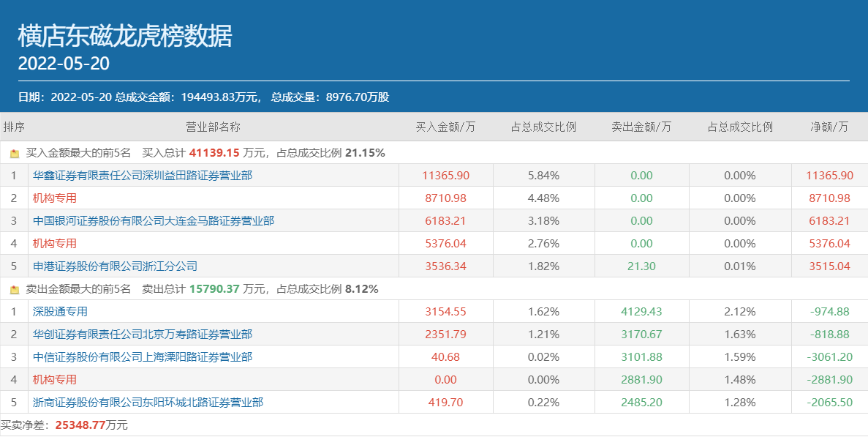Click net amount -2065.50
This screenshot has width=868, height=437.
[x=829, y=403]
